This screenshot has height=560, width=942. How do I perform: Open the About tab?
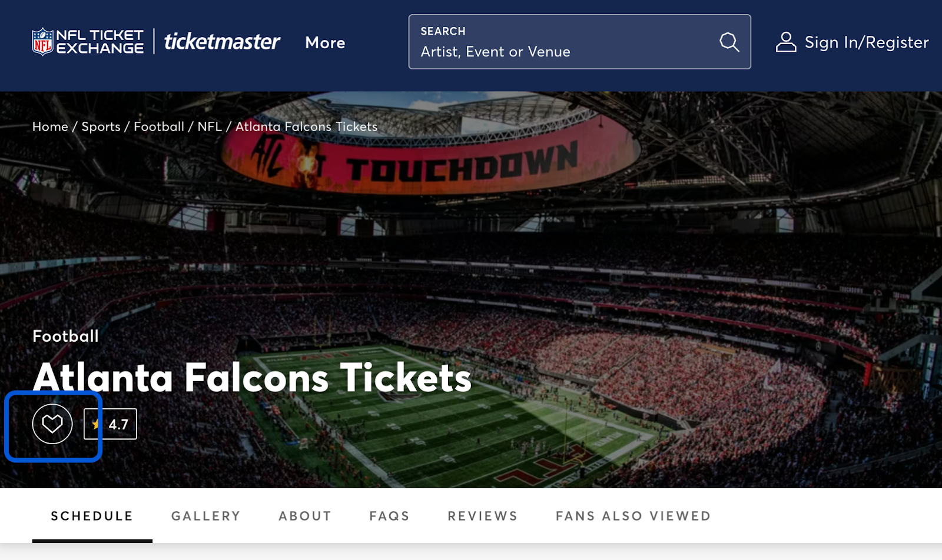[305, 516]
